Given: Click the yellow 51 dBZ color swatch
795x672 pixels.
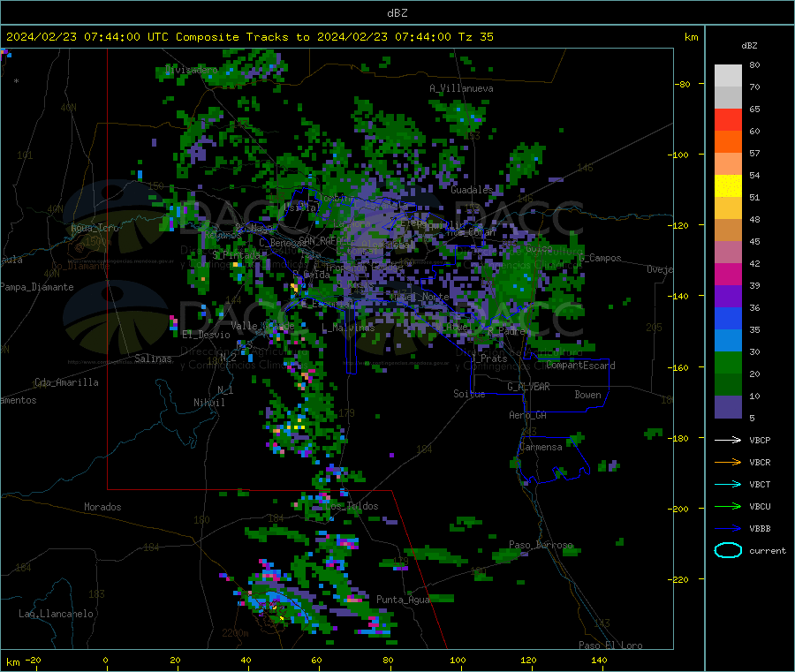Looking at the screenshot, I should (728, 186).
